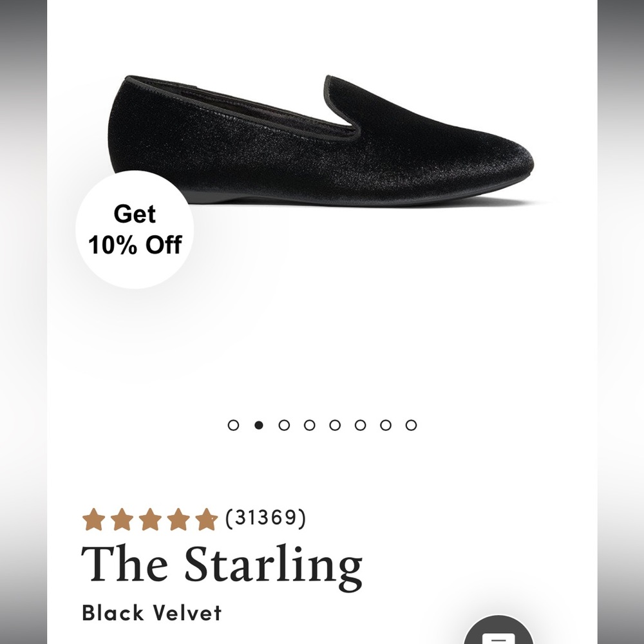This screenshot has width=644, height=644.
Task: Click the first star in the rating
Action: (x=95, y=518)
